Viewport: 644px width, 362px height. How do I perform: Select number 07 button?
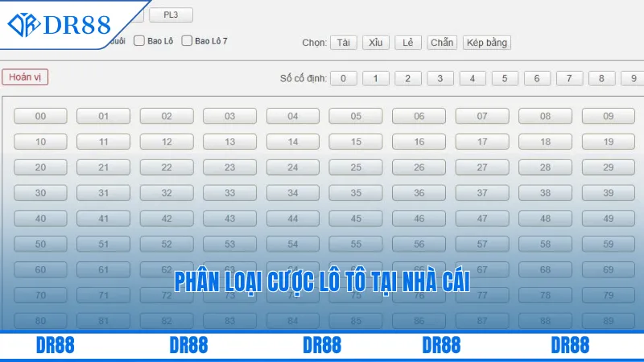(482, 116)
